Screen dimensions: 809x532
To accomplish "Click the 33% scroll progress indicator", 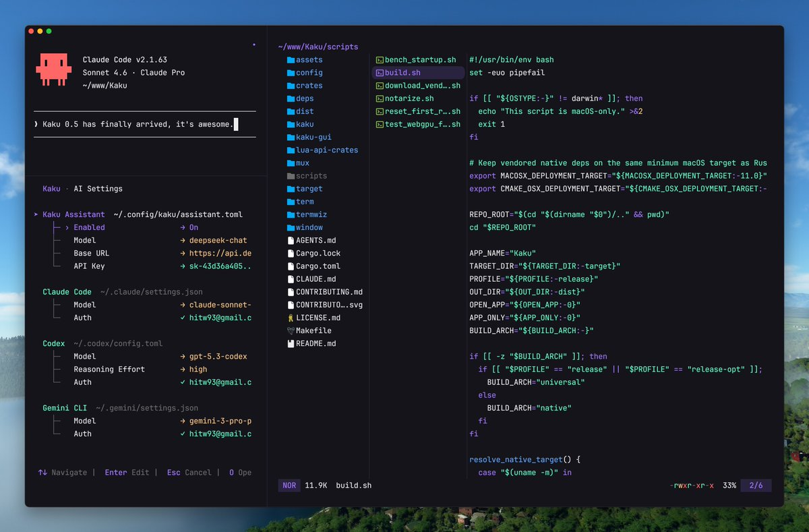I will (x=729, y=485).
